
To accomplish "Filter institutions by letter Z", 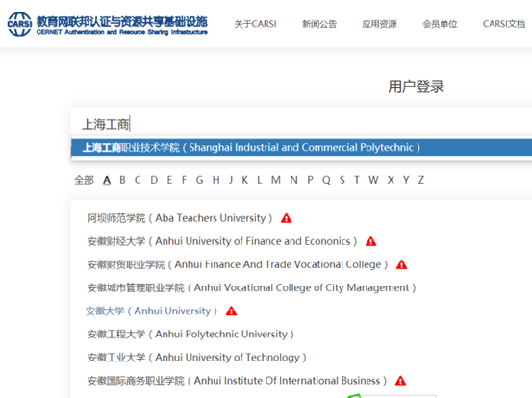I will click(x=421, y=180).
